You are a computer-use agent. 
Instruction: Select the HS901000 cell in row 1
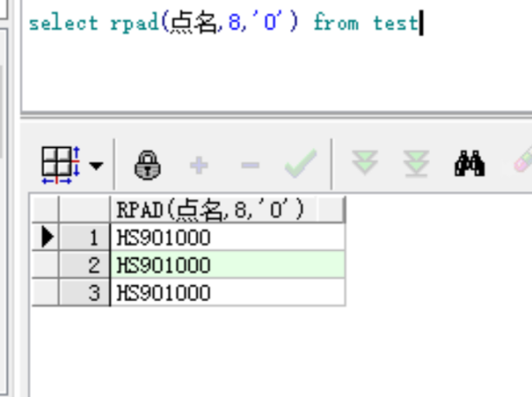(228, 237)
